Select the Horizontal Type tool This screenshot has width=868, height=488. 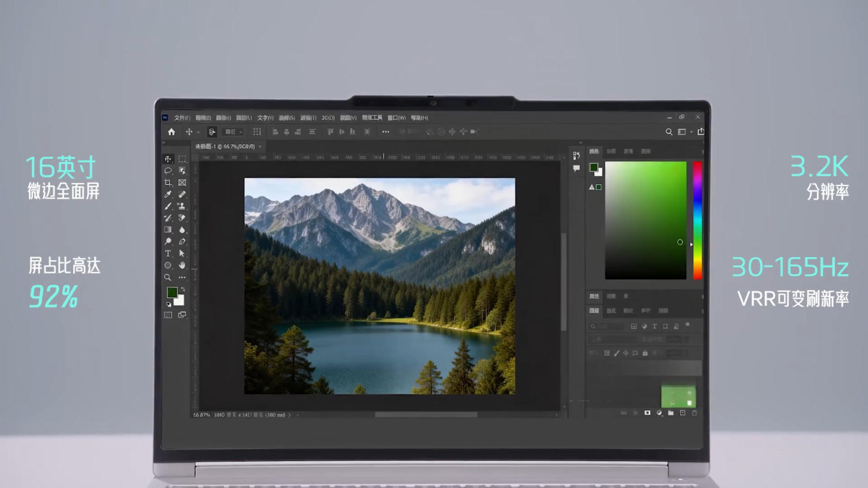coord(168,254)
